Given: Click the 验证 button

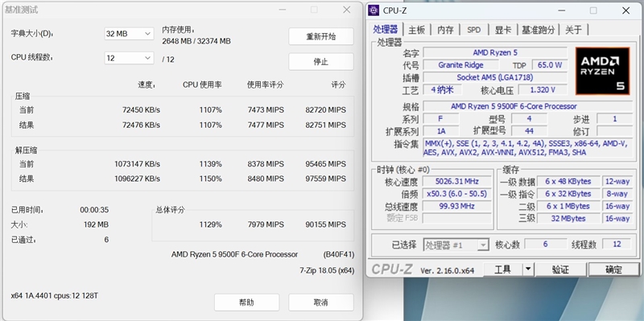Looking at the screenshot, I should point(560,270).
